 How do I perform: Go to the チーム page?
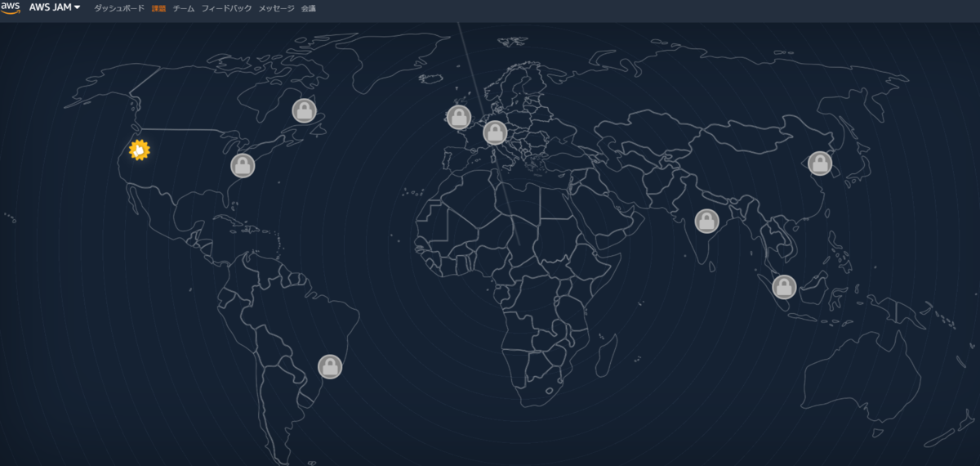point(184,8)
